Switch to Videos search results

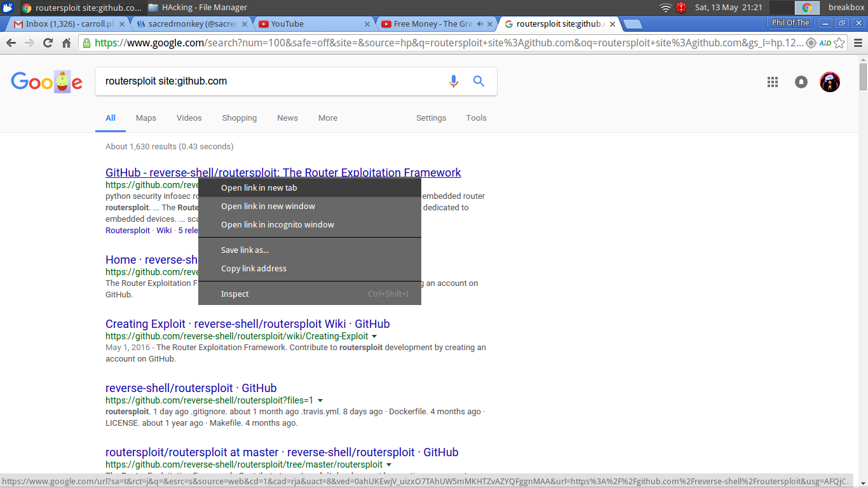coord(189,118)
